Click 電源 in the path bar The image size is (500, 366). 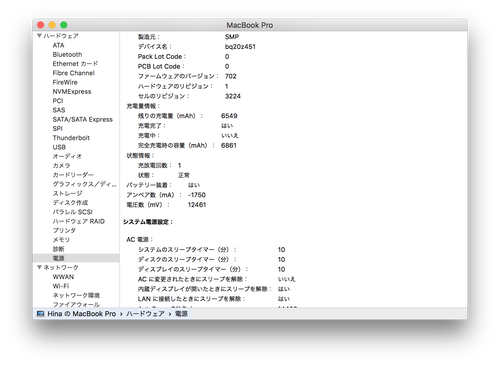pyautogui.click(x=181, y=314)
